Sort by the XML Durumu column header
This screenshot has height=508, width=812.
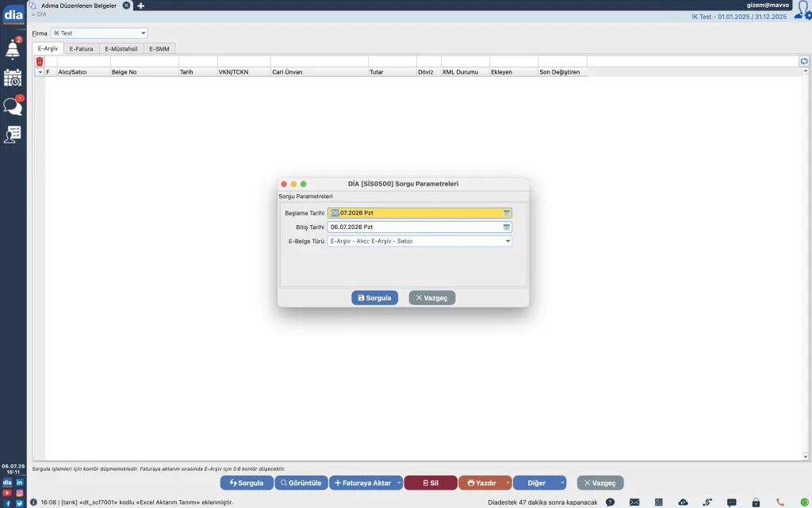tap(465, 72)
